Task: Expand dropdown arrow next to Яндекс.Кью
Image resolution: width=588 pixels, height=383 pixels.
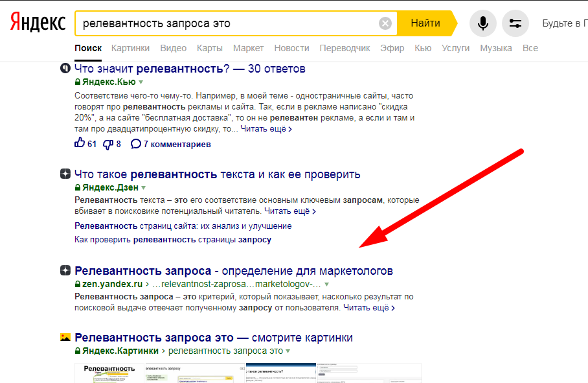Action: [x=141, y=82]
